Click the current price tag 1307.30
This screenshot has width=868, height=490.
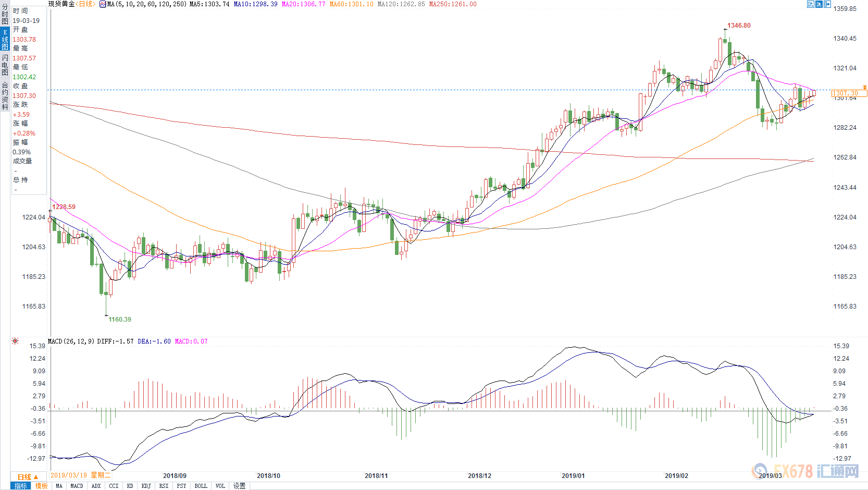tap(849, 93)
